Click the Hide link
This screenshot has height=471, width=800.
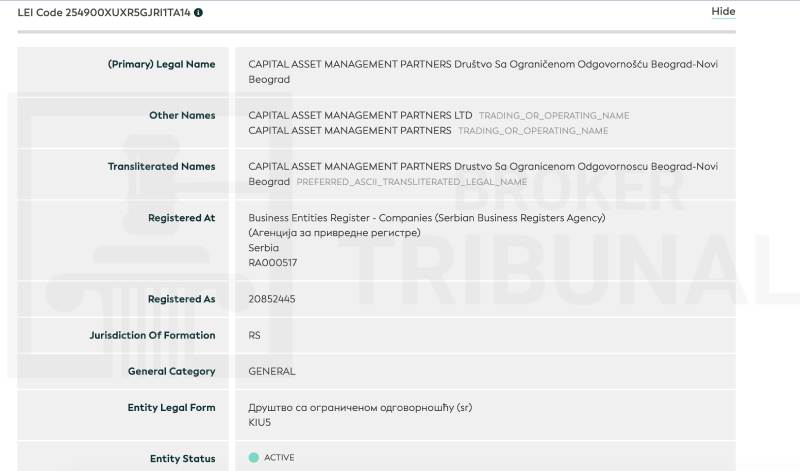723,11
